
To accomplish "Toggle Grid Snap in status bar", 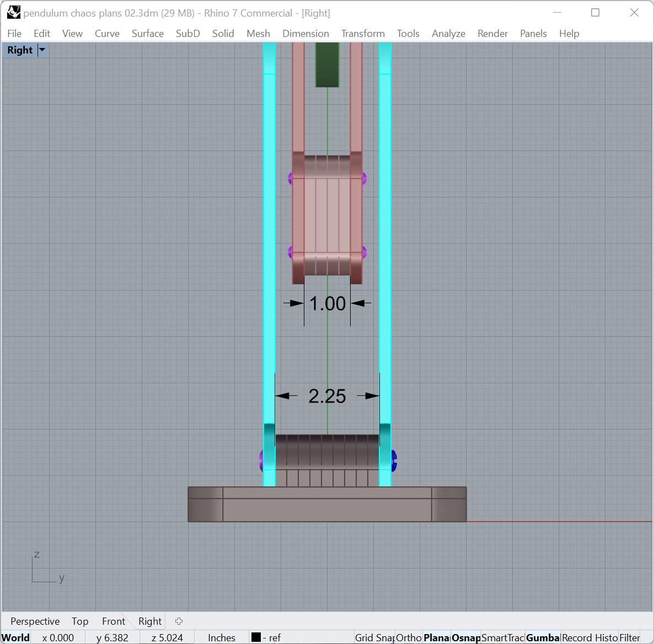I will [374, 637].
